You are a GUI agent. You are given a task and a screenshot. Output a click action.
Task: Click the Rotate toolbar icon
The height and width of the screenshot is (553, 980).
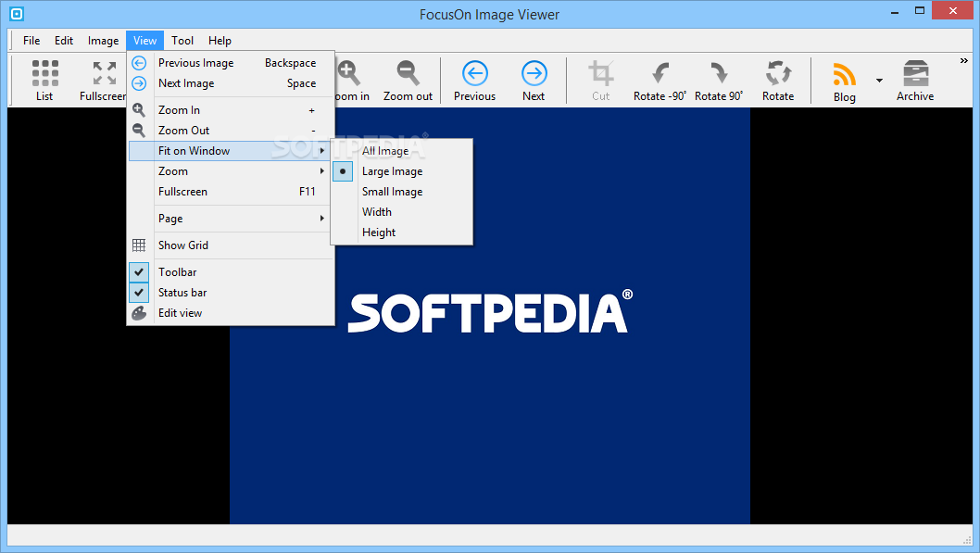pos(778,73)
